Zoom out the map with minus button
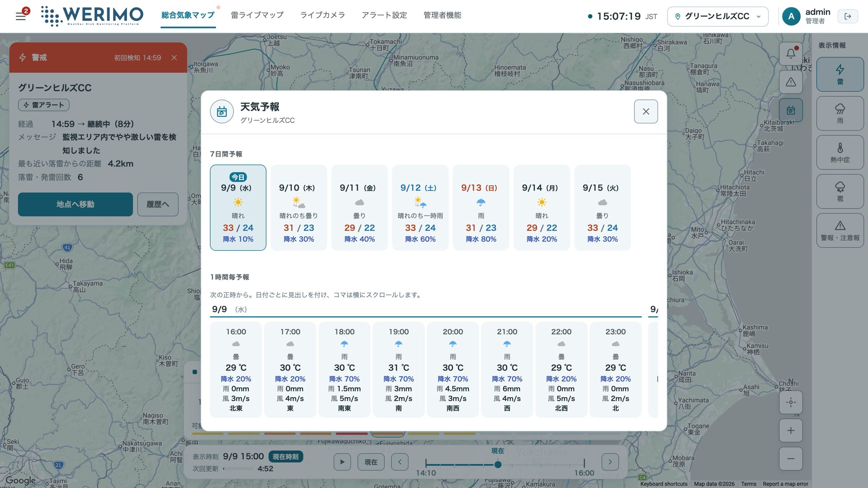The width and height of the screenshot is (868, 488). pos(791,459)
